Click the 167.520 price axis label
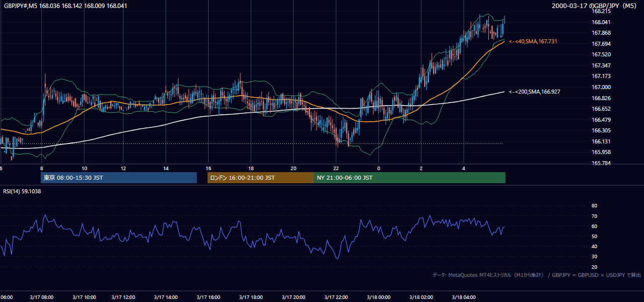The image size is (644, 302). coord(601,54)
